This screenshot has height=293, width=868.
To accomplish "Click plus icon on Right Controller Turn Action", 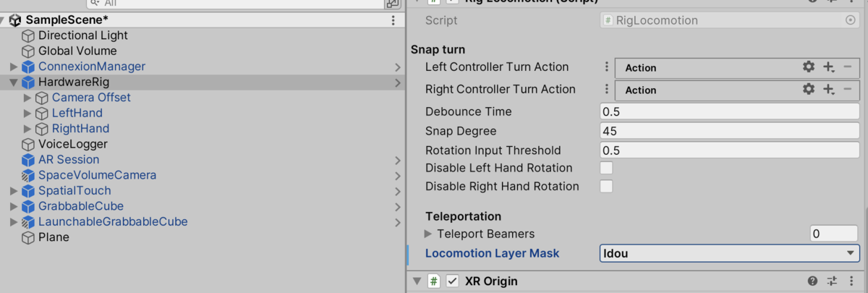I will (x=829, y=90).
